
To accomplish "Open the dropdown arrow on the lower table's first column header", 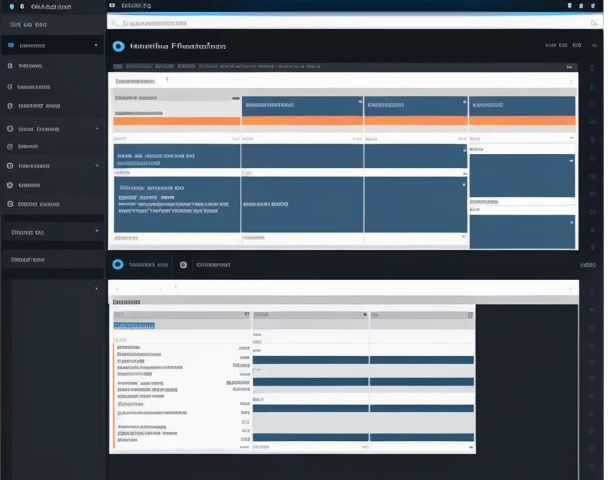I will coord(246,314).
